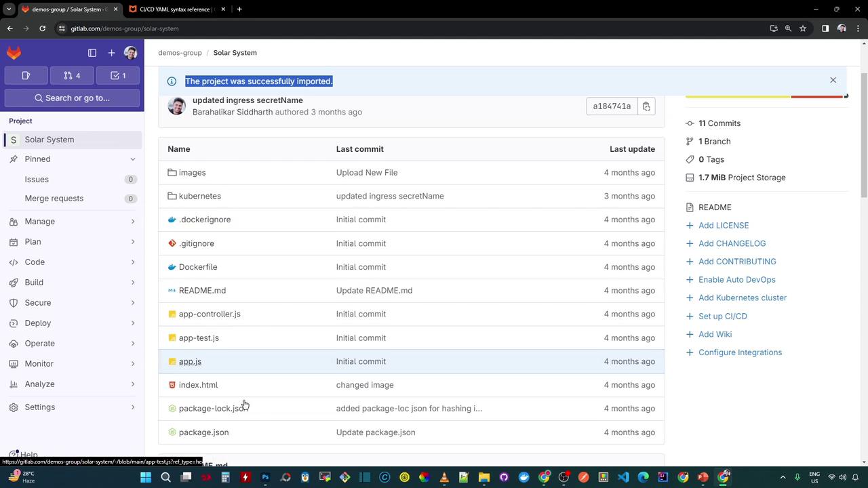868x488 pixels.
Task: Expand the Build menu
Action: pyautogui.click(x=34, y=283)
